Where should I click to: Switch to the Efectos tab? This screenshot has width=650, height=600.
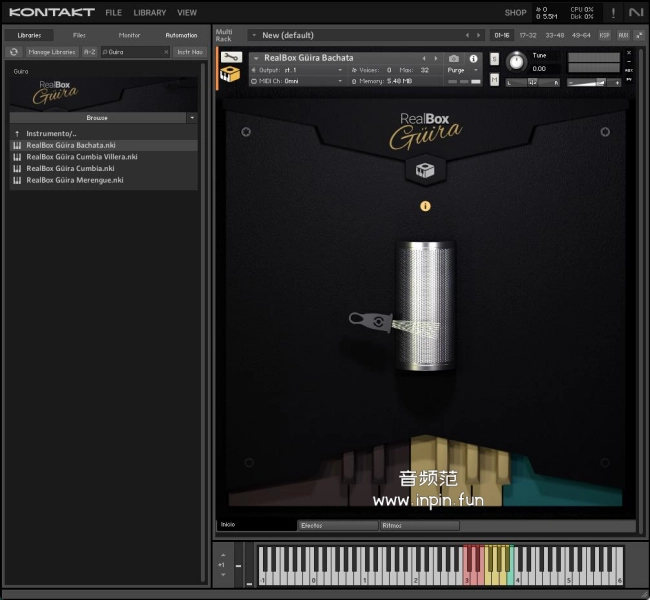(337, 525)
